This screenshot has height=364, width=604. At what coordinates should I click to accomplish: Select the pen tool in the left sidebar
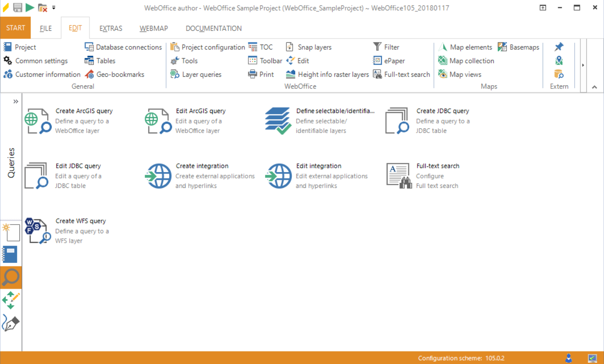pyautogui.click(x=10, y=323)
